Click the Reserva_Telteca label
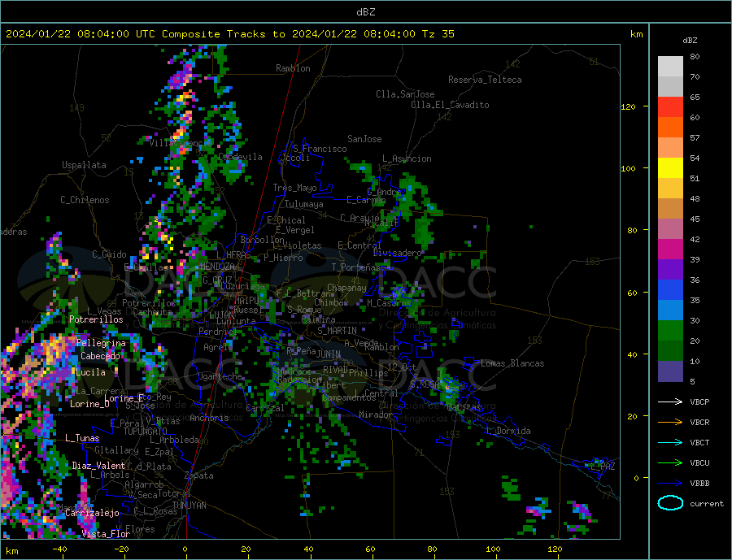The height and width of the screenshot is (560, 732). (485, 80)
